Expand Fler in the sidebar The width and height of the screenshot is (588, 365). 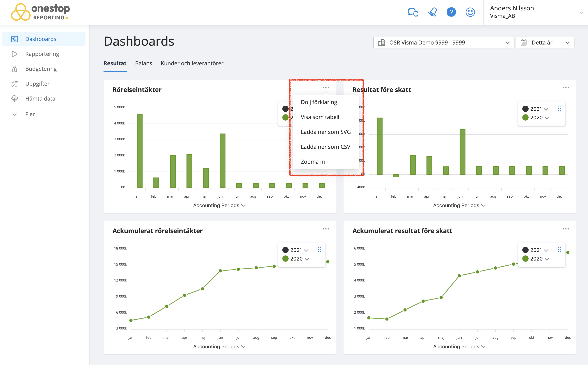click(x=30, y=114)
